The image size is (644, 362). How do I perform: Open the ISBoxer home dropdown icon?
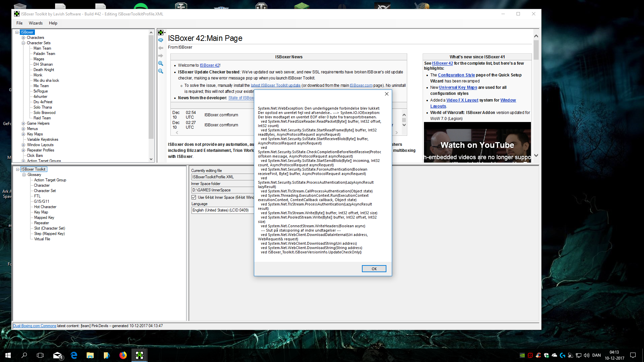pos(161,33)
